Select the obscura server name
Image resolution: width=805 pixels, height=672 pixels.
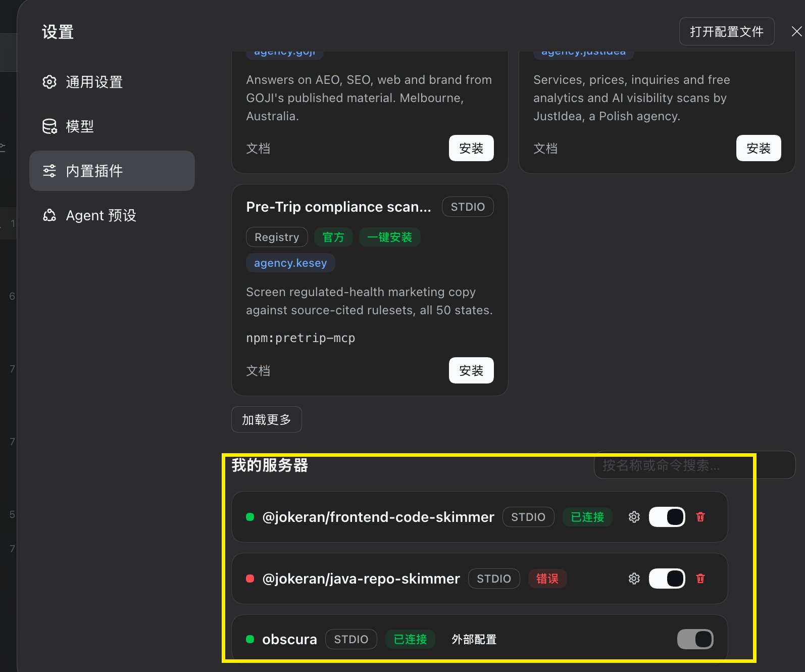pyautogui.click(x=289, y=639)
